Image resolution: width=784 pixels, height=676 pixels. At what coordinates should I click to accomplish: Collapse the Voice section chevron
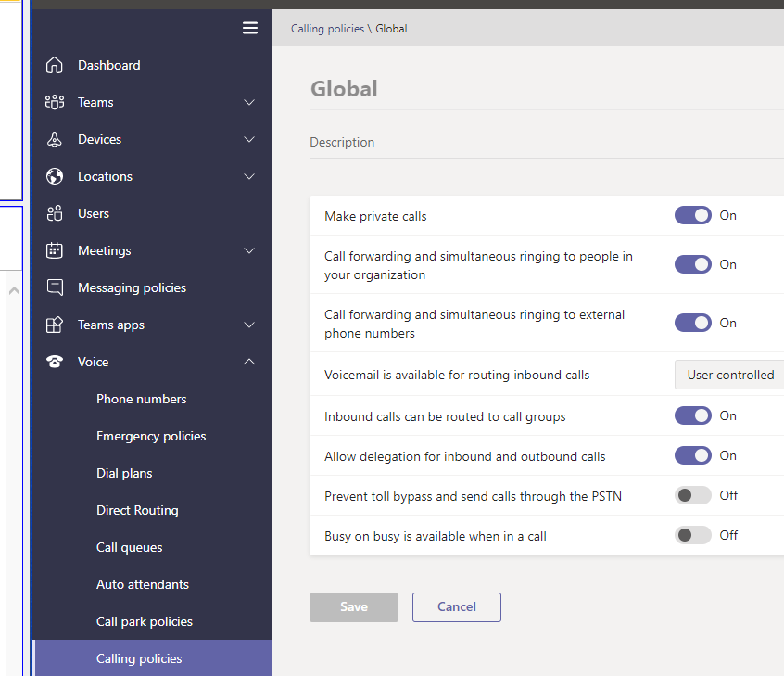249,362
